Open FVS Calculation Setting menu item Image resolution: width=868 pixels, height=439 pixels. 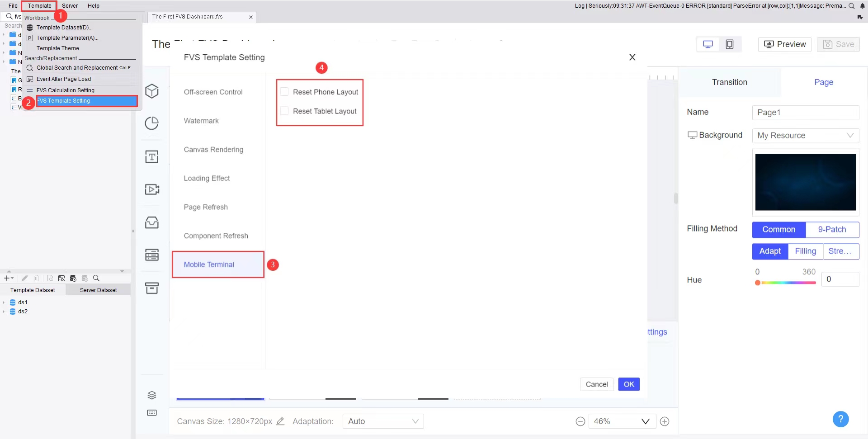66,90
